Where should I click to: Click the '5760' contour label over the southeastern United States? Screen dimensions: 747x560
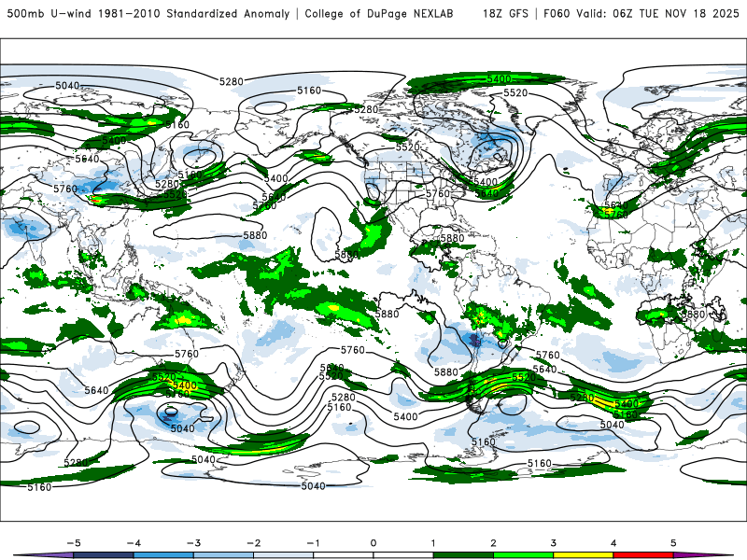438,194
